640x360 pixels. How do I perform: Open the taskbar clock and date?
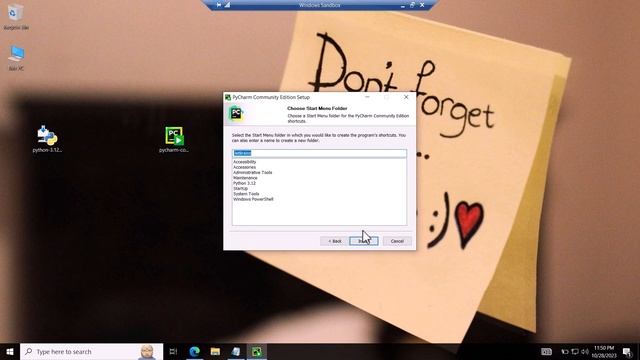click(604, 351)
